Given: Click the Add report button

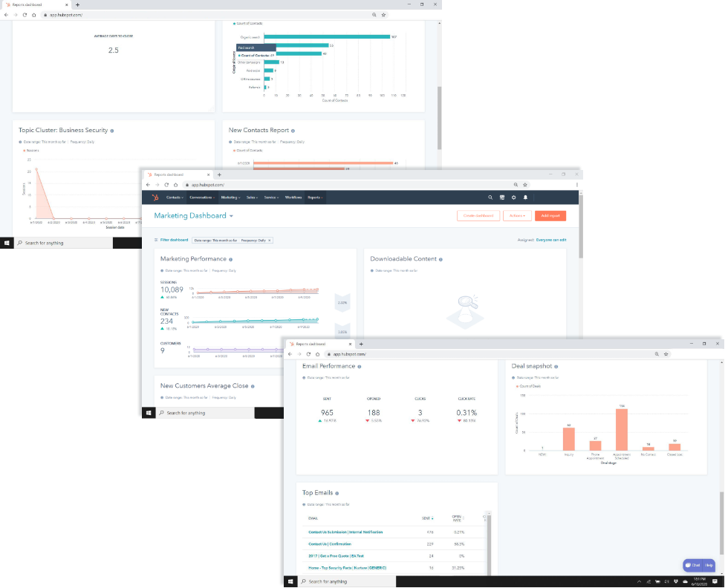Looking at the screenshot, I should tap(550, 216).
